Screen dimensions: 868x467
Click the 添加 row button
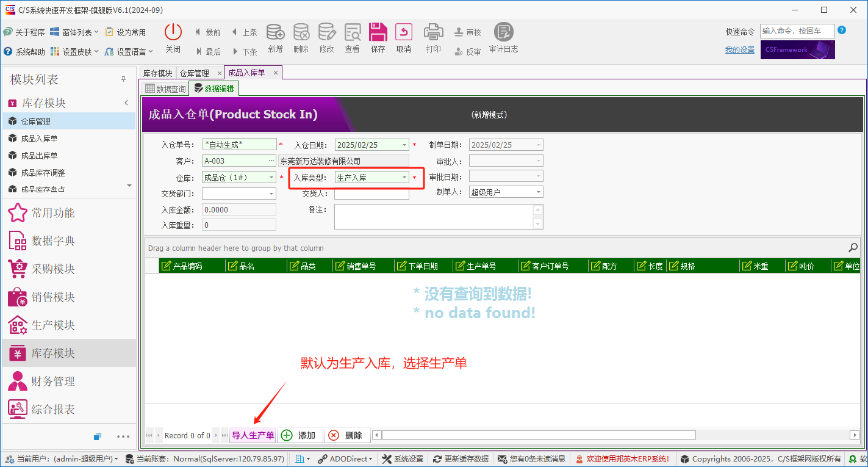[x=300, y=435]
